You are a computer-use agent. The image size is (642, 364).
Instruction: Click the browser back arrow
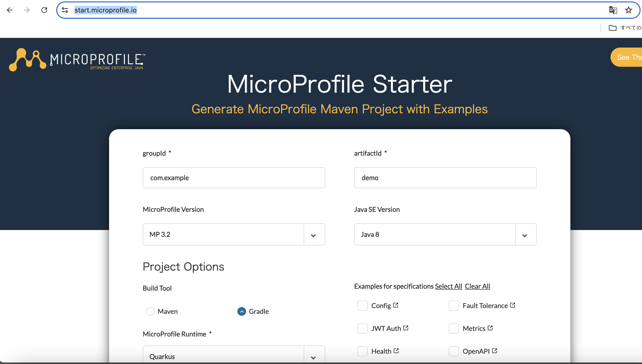click(10, 10)
